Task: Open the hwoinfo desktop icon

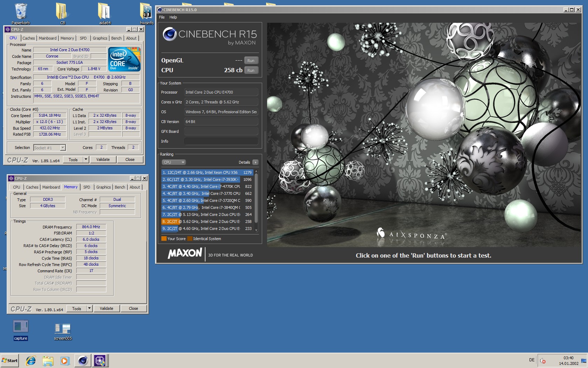Action: tap(146, 14)
